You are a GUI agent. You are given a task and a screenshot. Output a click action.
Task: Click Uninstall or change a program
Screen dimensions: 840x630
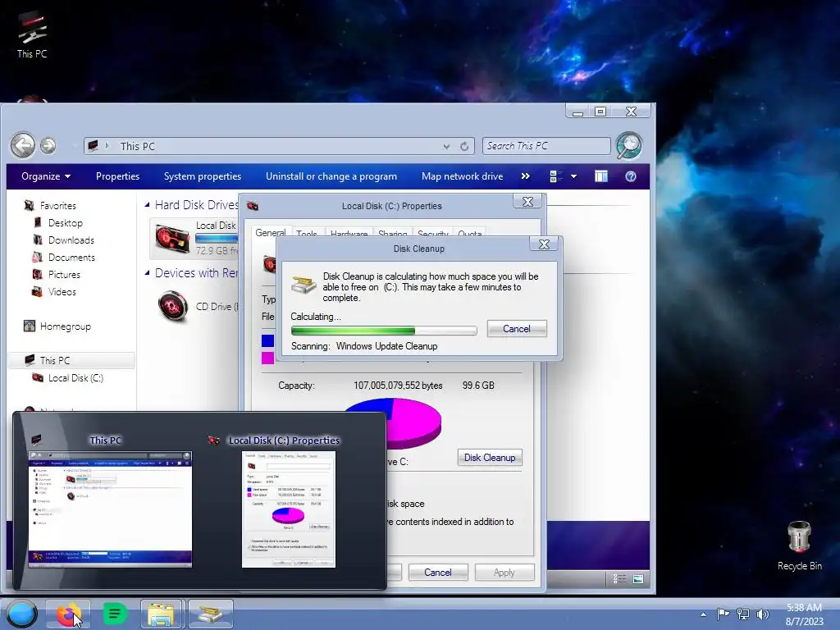331,176
